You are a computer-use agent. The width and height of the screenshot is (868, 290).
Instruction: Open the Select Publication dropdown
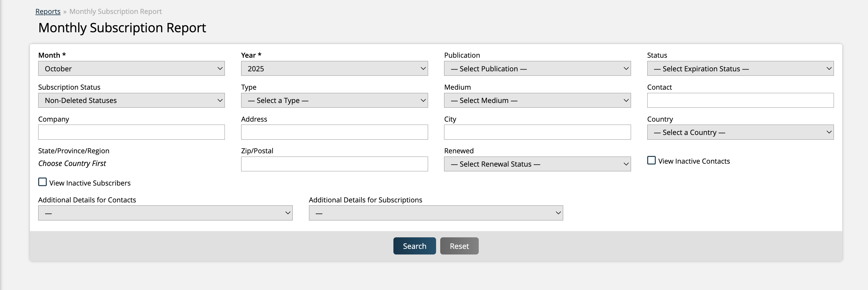click(x=537, y=68)
